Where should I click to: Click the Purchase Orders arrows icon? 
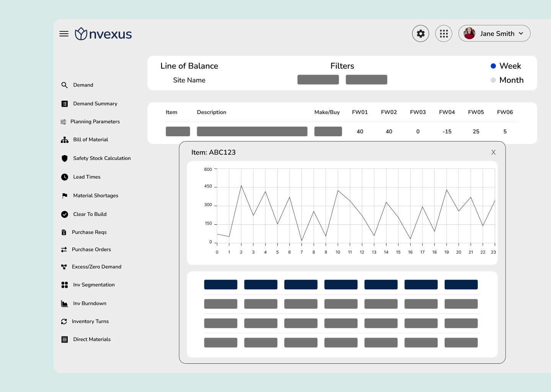coord(64,250)
